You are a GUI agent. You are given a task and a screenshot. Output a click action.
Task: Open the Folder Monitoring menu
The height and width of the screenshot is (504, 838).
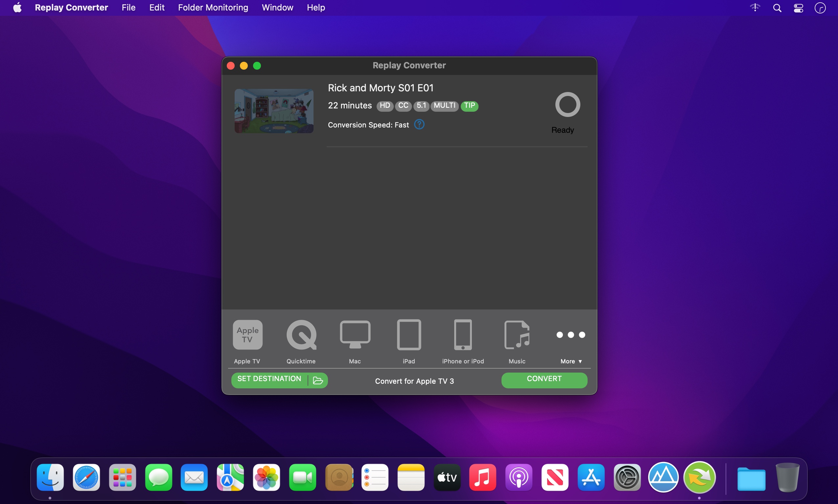click(x=213, y=8)
